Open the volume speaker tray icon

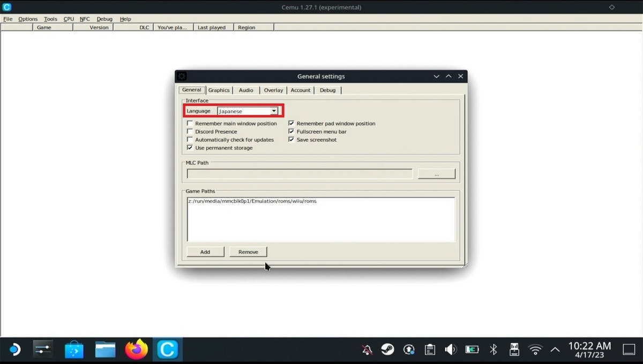click(451, 350)
